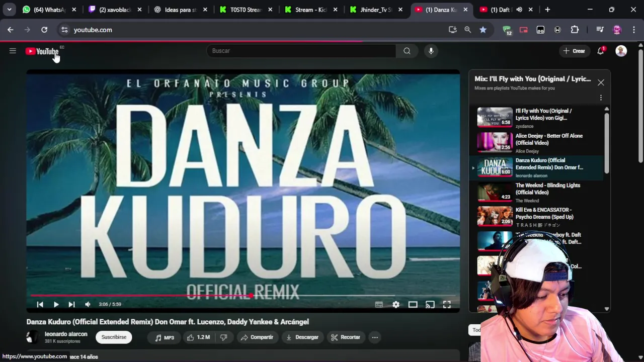This screenshot has height=362, width=644.
Task: Go to YouTube home via logo
Action: [42, 51]
